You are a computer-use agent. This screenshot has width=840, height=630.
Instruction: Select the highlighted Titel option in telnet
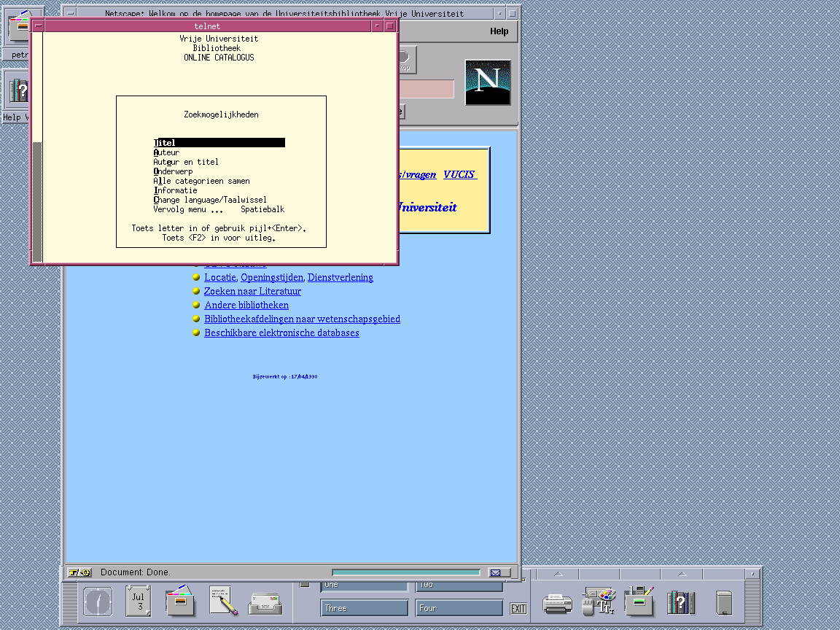pos(219,142)
